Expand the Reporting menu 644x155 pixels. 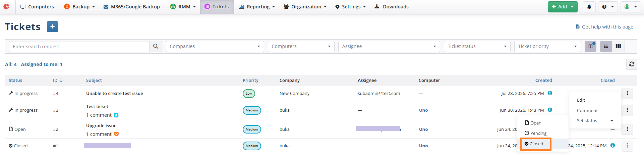click(257, 7)
